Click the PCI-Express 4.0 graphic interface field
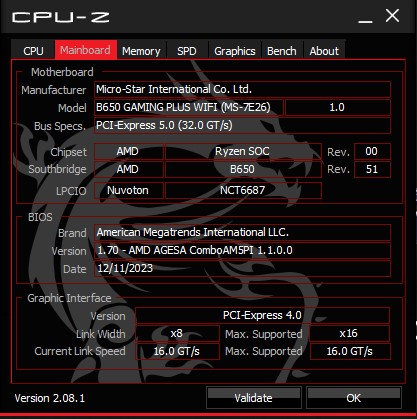This screenshot has width=417, height=419. click(x=262, y=315)
